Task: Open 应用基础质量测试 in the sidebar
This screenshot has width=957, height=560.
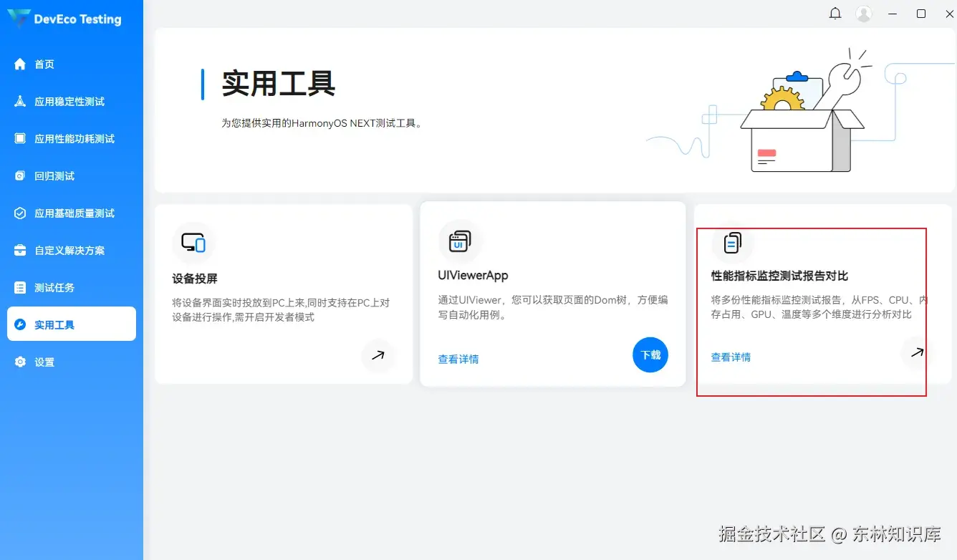Action: (x=72, y=213)
